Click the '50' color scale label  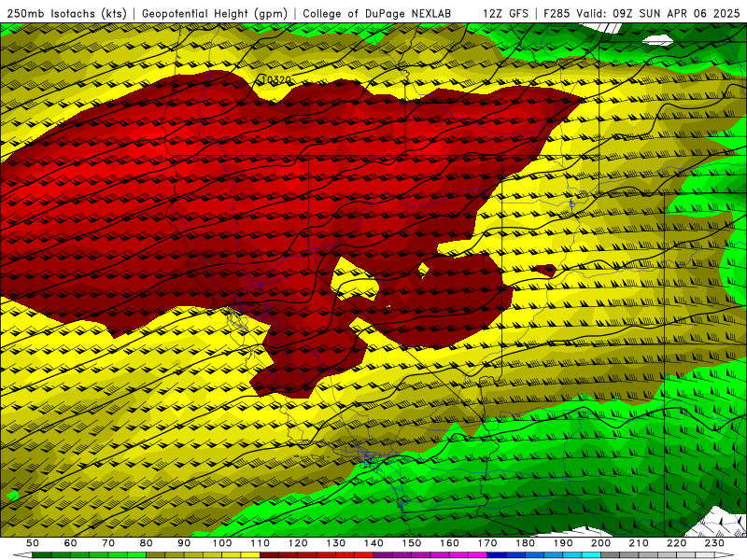point(33,543)
